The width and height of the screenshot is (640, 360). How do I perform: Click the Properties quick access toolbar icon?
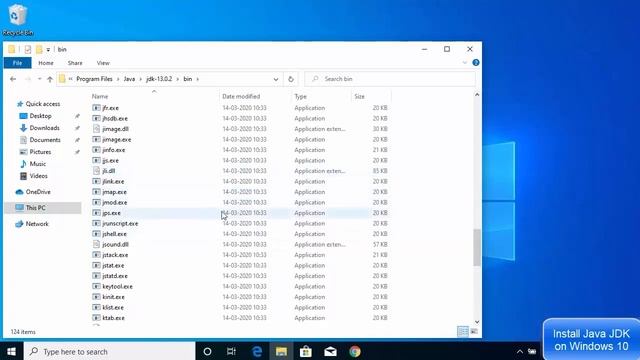click(x=28, y=49)
